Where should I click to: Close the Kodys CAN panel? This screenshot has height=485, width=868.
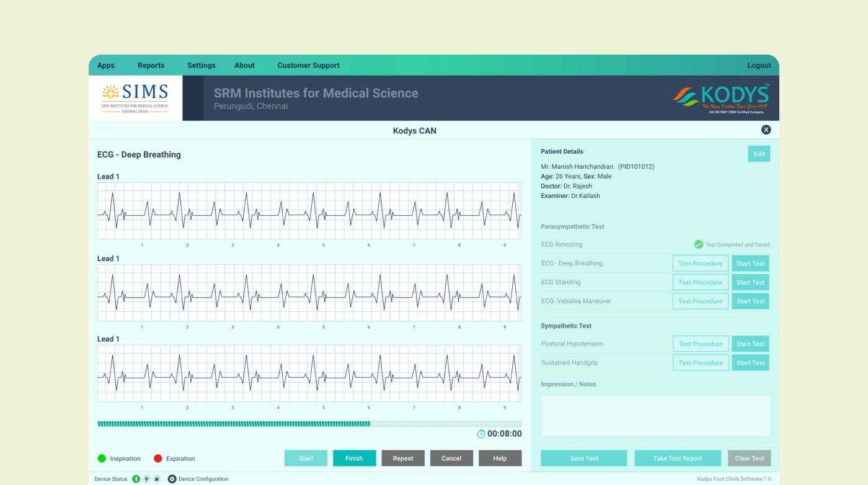766,130
